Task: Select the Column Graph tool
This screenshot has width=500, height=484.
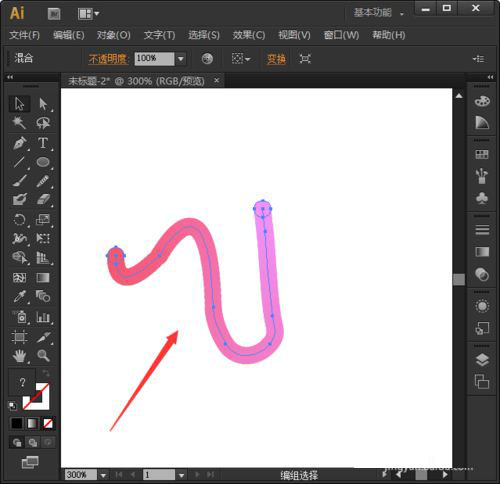Action: pos(43,317)
